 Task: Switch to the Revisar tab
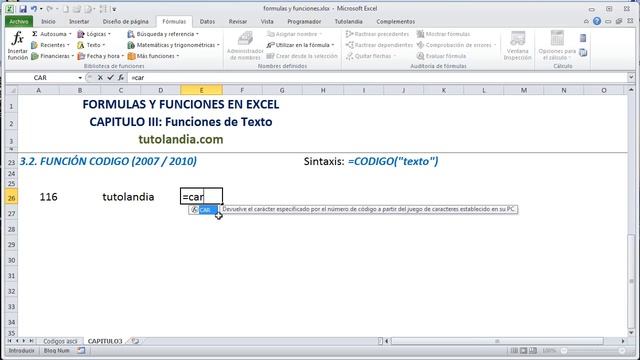[x=238, y=22]
